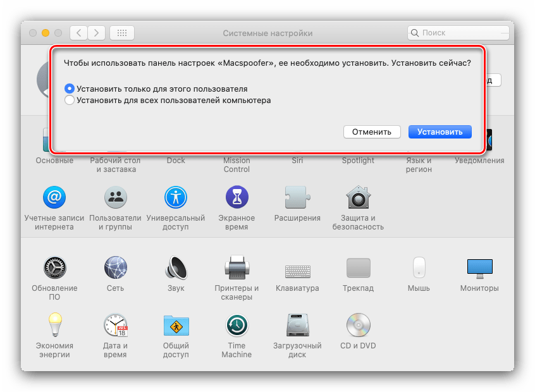Open Security & Privacy house icon

[x=358, y=198]
